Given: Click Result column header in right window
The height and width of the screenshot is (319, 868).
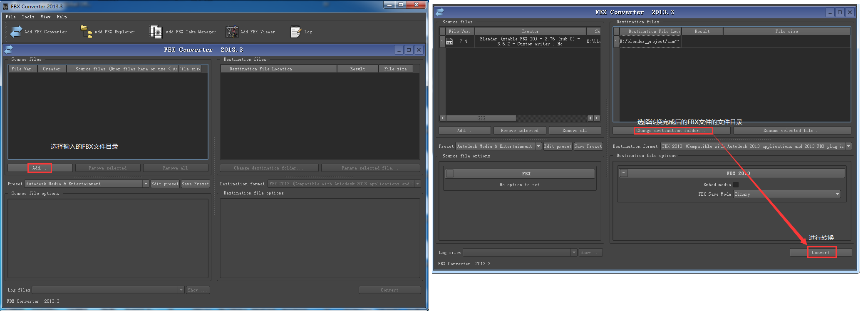Looking at the screenshot, I should pyautogui.click(x=702, y=31).
